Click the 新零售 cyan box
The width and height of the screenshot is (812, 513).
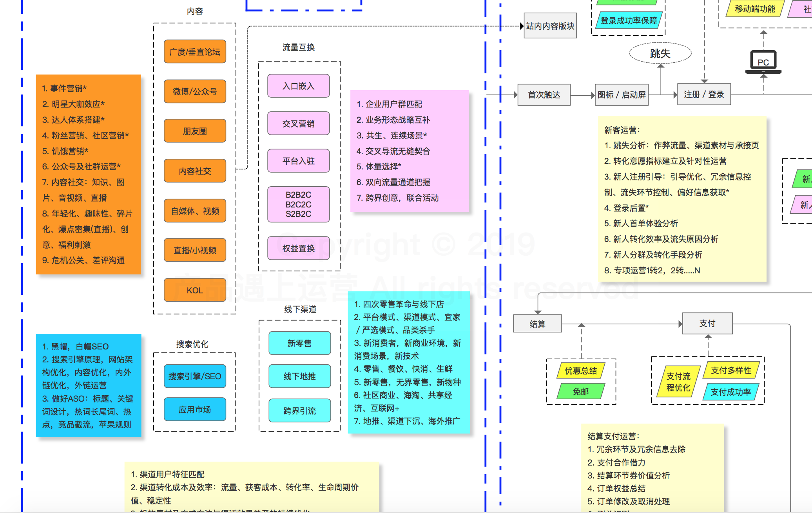pyautogui.click(x=299, y=343)
